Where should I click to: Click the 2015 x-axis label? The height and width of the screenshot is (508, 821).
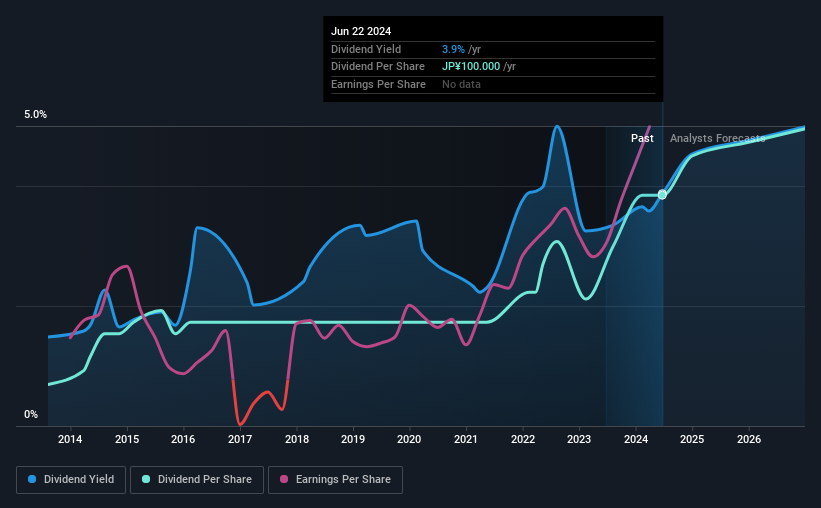point(127,439)
